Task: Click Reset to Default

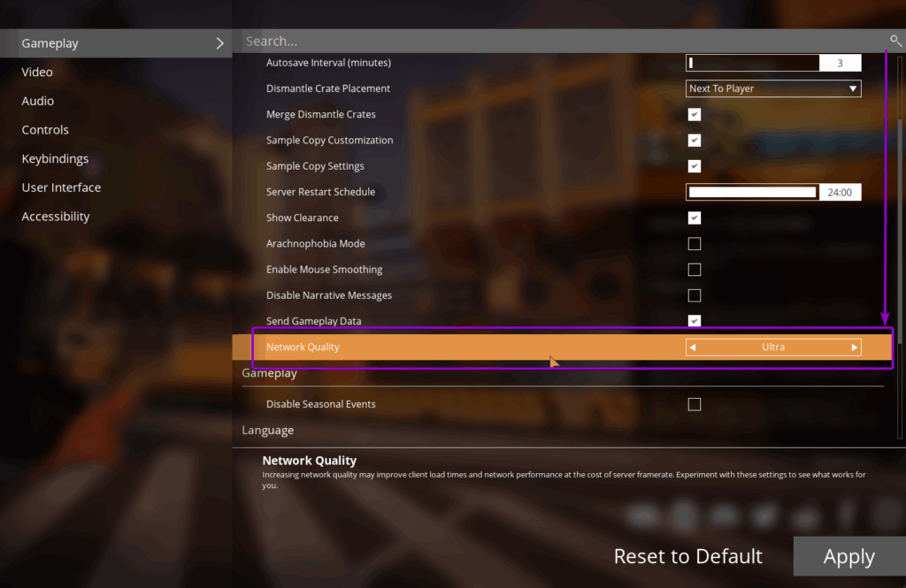Action: coord(687,556)
